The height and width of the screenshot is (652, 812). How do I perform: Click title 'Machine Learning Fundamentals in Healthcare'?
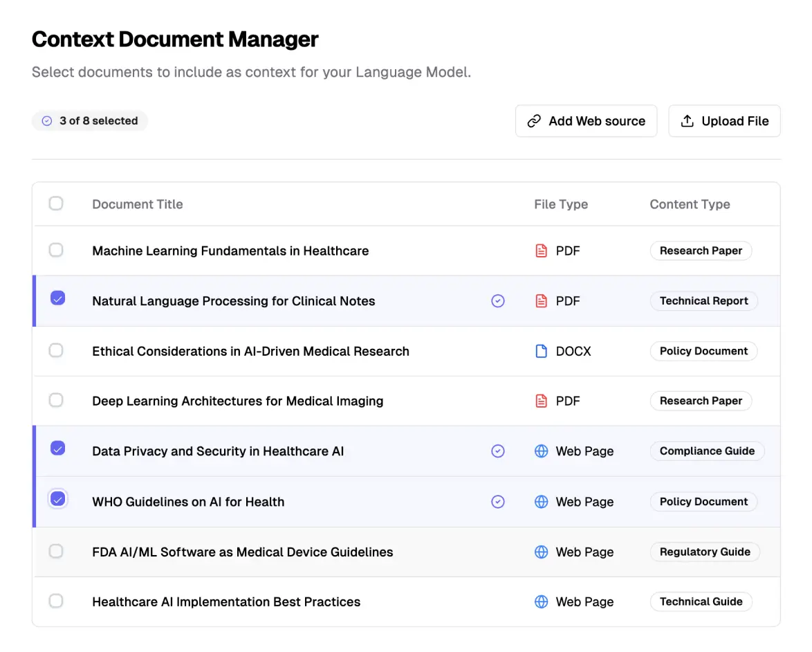click(230, 251)
